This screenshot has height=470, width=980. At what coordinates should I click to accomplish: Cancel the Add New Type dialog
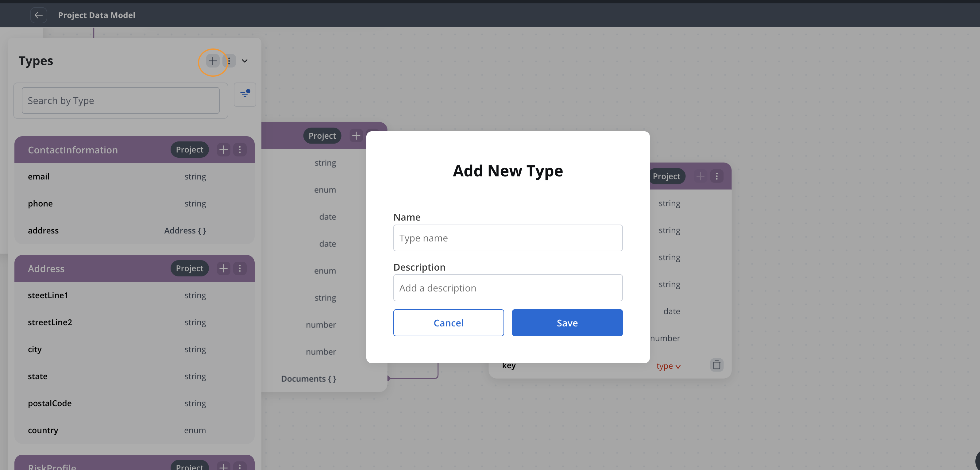pos(449,323)
